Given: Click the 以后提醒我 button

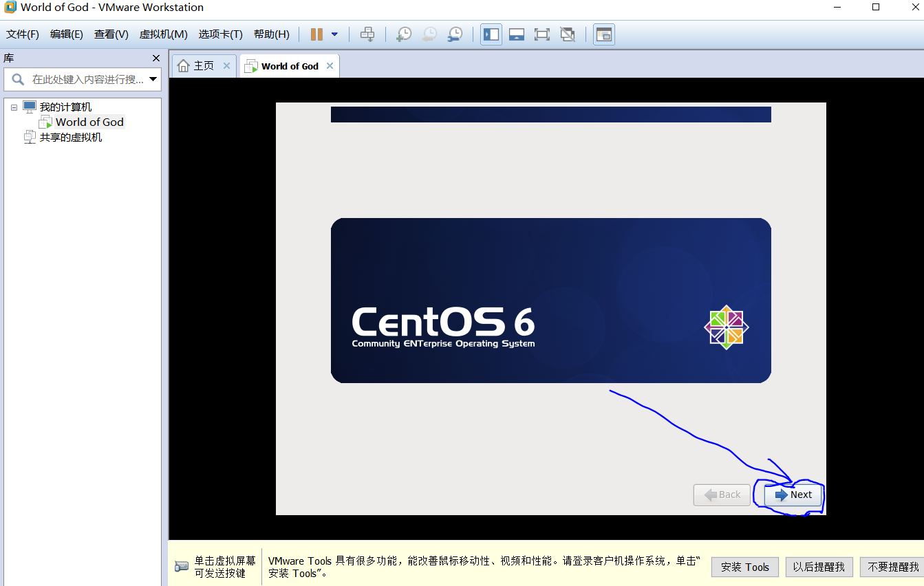Looking at the screenshot, I should point(819,567).
